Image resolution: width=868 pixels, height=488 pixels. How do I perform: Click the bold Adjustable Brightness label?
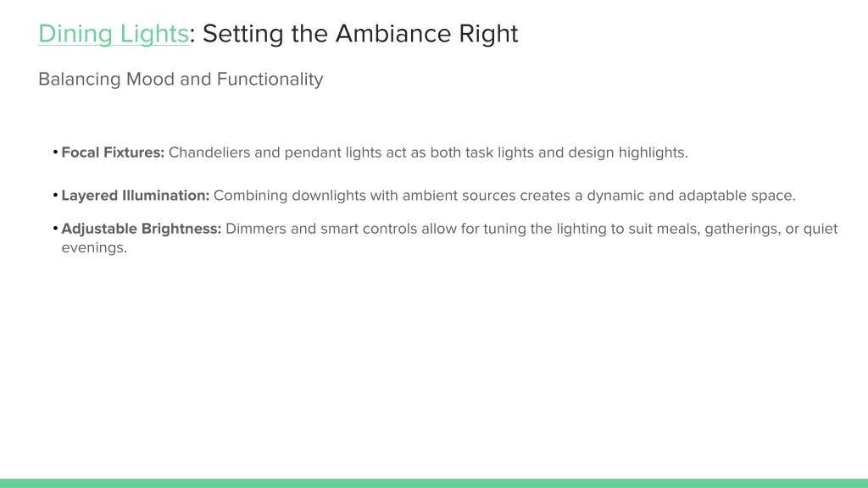[x=142, y=229]
